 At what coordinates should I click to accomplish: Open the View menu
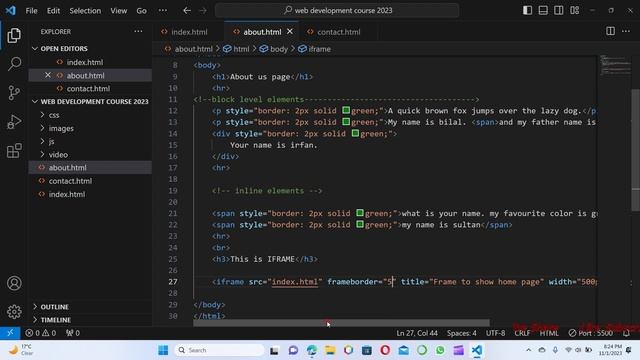point(118,11)
